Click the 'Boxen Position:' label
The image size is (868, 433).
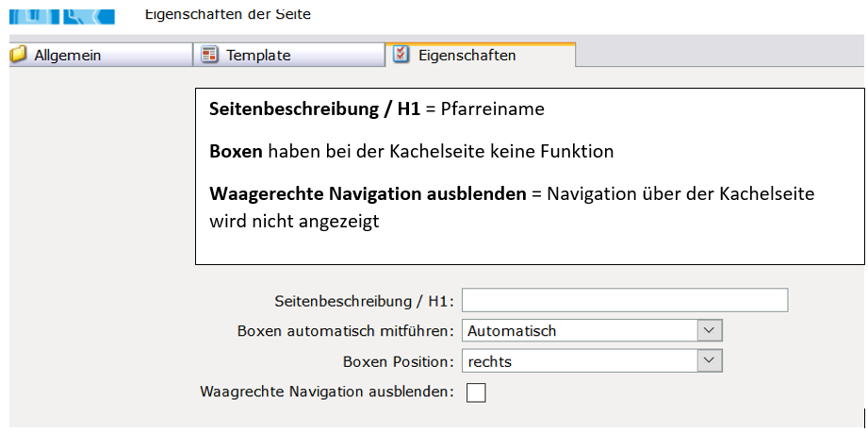coord(399,362)
